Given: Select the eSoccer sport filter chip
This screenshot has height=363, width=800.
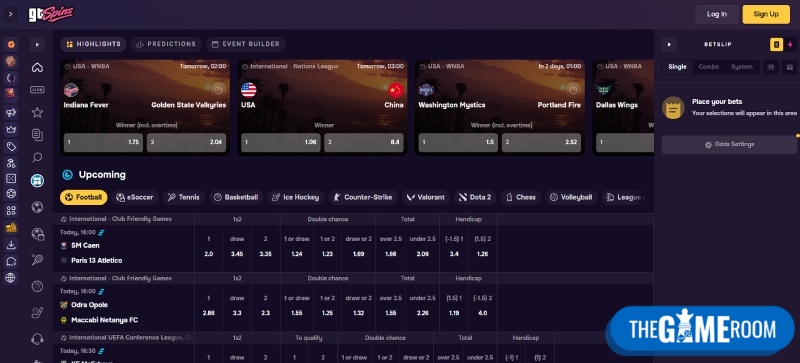Looking at the screenshot, I should (x=135, y=197).
